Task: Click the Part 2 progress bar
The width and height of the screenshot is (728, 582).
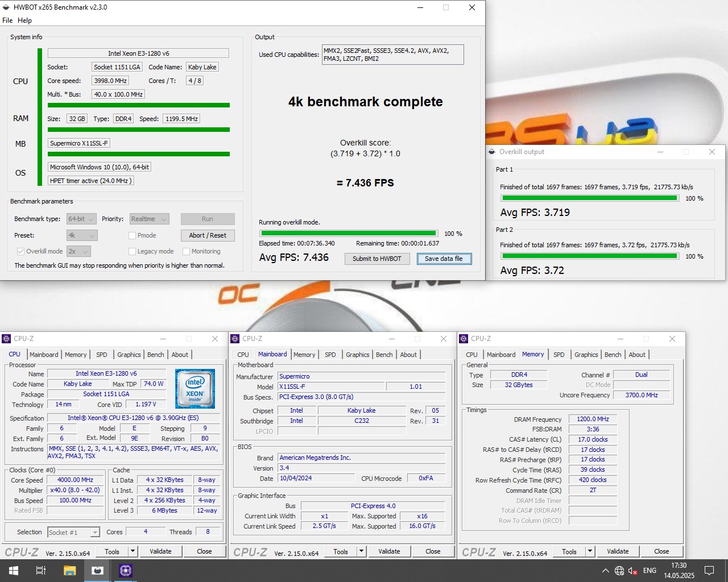Action: [590, 256]
